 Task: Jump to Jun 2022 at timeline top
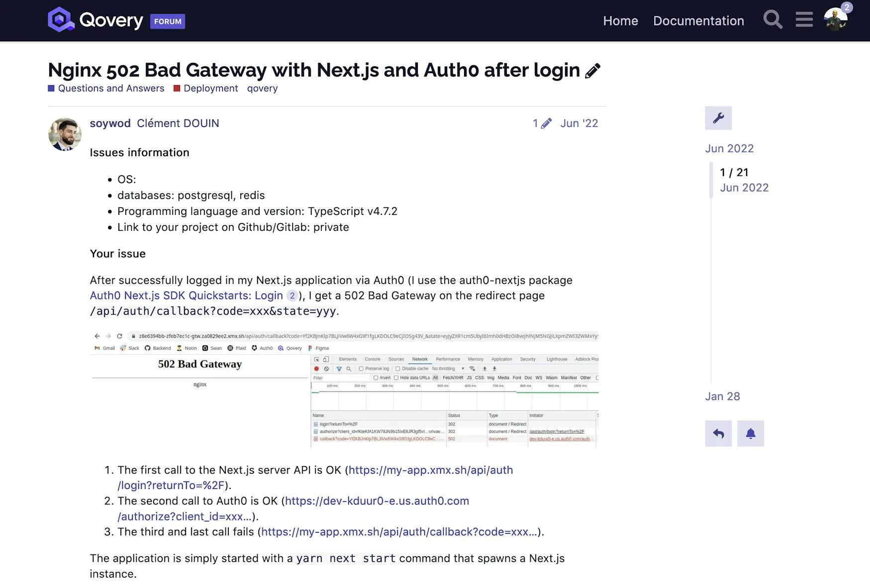[729, 148]
